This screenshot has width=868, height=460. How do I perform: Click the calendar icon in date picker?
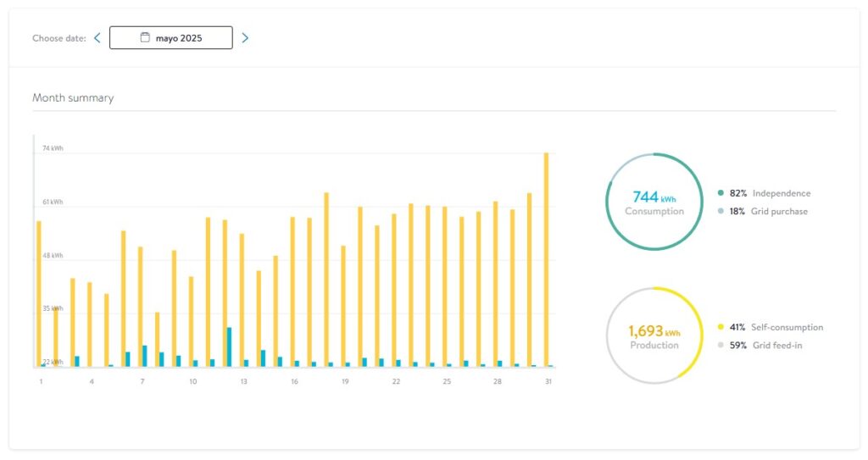145,37
